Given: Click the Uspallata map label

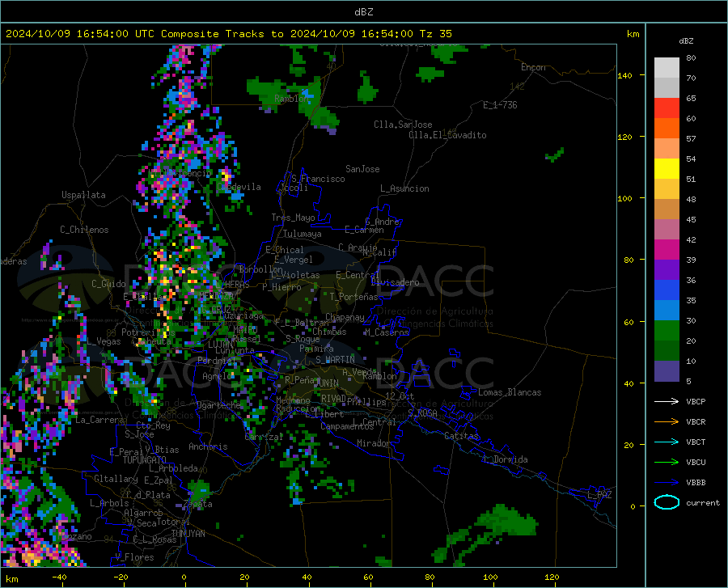Looking at the screenshot, I should coord(83,195).
